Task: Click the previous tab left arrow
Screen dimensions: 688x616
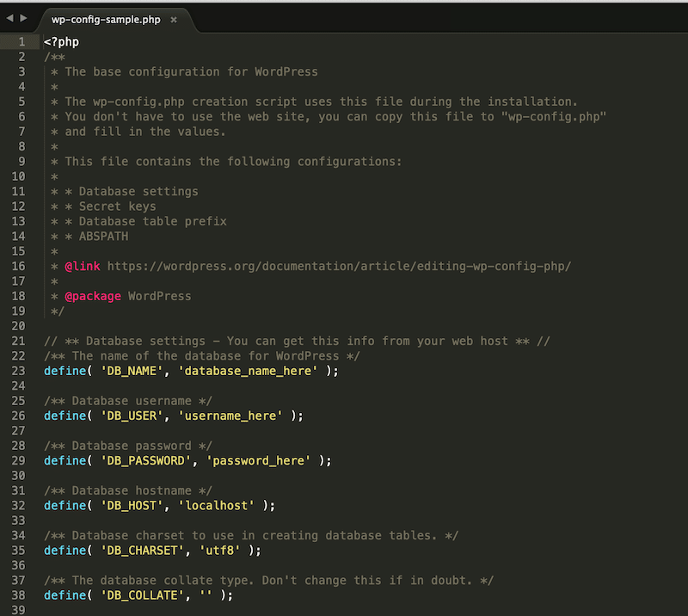Action: tap(9, 18)
